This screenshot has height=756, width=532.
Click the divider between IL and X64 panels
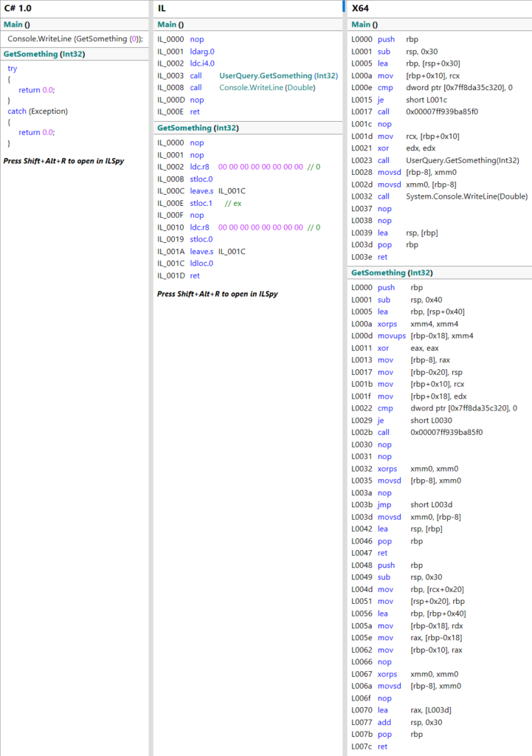[345, 369]
